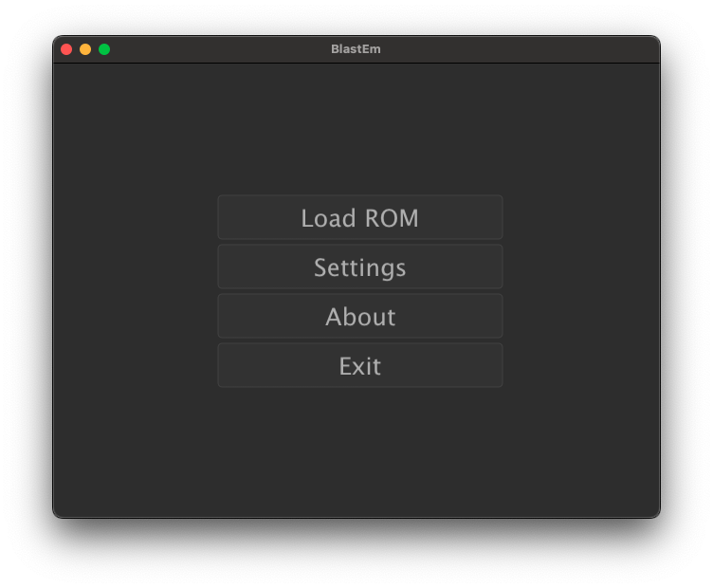This screenshot has width=713, height=588.
Task: Click the BlastEm title text
Action: tap(356, 49)
